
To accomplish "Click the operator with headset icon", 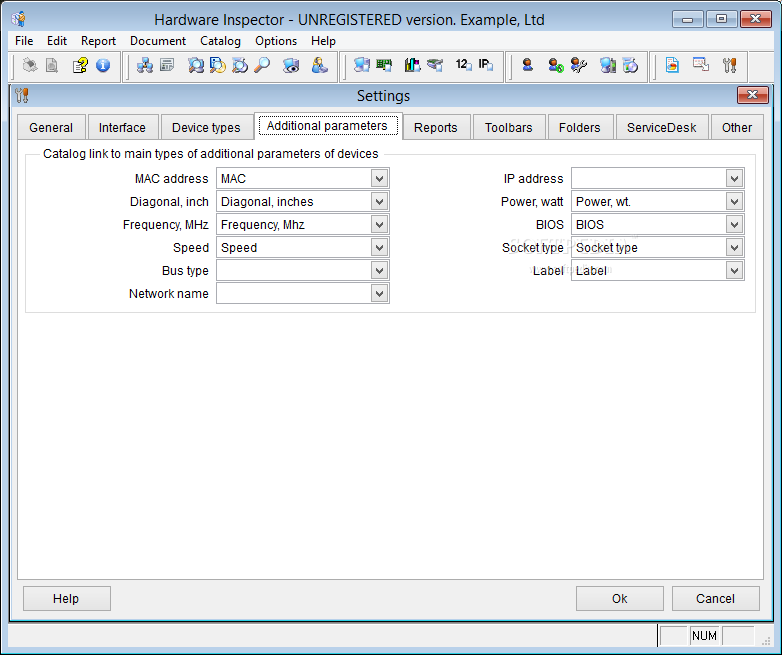I will [319, 65].
